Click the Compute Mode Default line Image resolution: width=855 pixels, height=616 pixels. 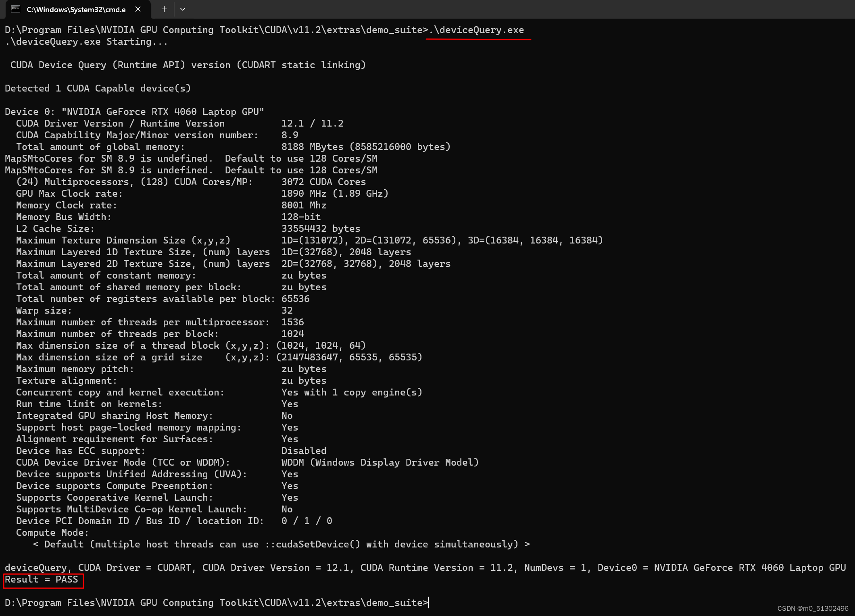[x=282, y=544]
